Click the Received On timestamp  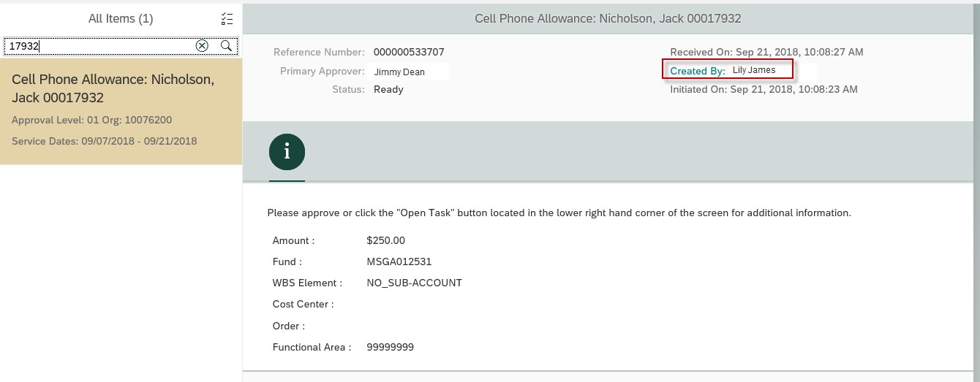coord(766,52)
